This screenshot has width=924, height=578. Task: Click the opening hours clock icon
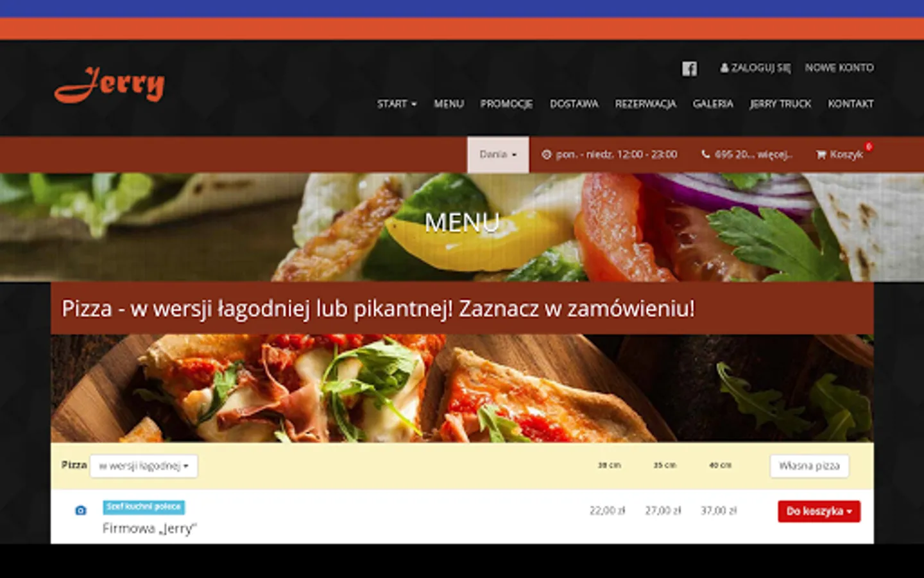(x=546, y=154)
